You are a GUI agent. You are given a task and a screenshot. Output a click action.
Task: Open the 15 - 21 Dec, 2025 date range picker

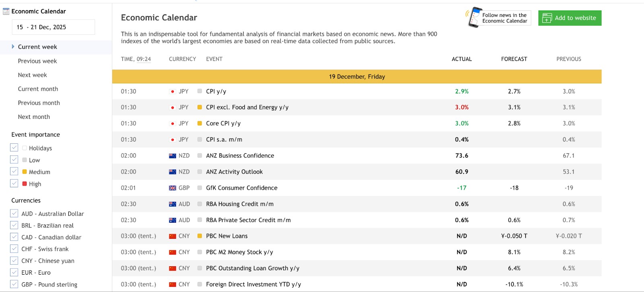[53, 27]
